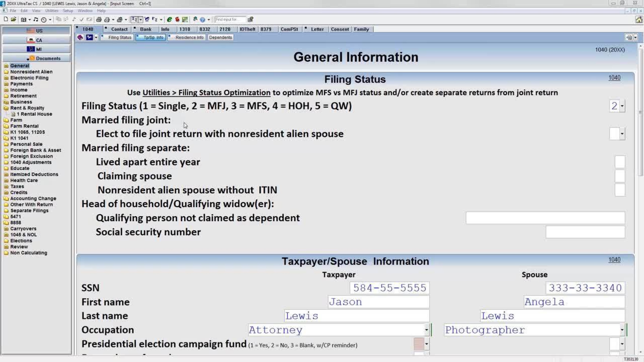Click the Dependents button
This screenshot has width=644, height=362.
coord(220,37)
